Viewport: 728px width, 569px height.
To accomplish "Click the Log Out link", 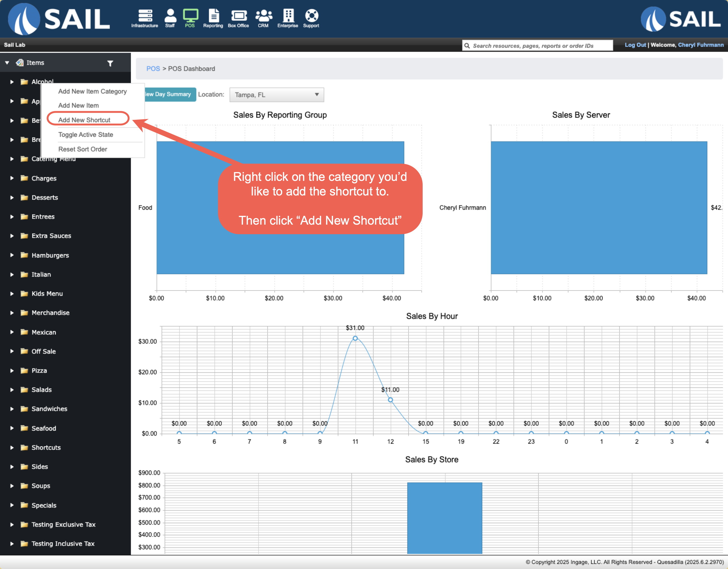I will point(635,45).
